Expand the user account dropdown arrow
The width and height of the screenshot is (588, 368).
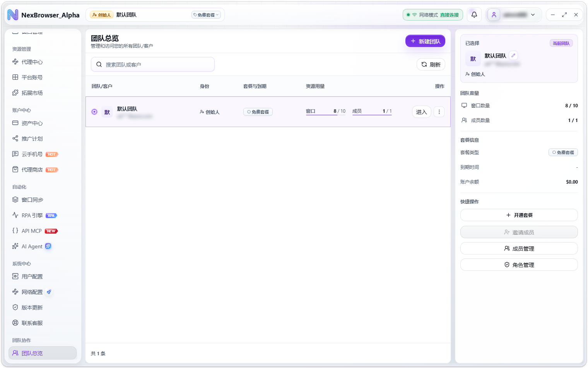click(533, 15)
